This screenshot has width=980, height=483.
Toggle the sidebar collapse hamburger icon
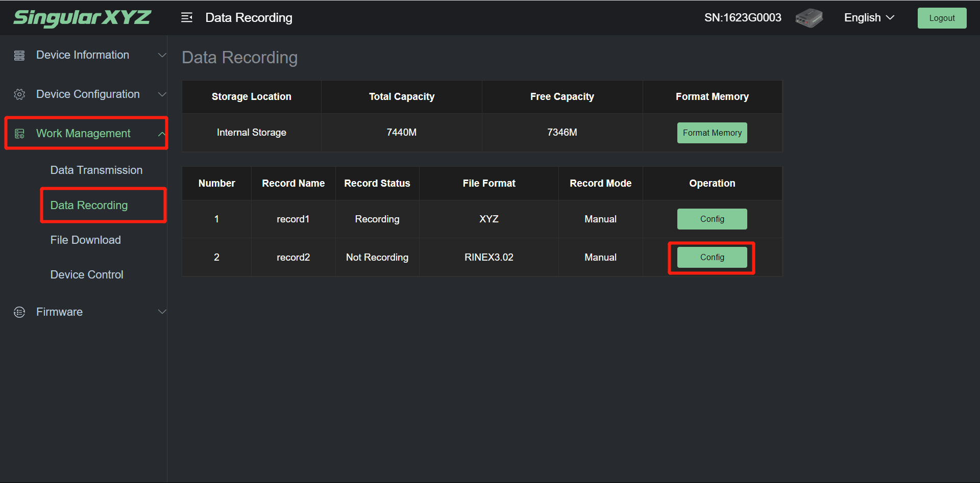(x=187, y=18)
